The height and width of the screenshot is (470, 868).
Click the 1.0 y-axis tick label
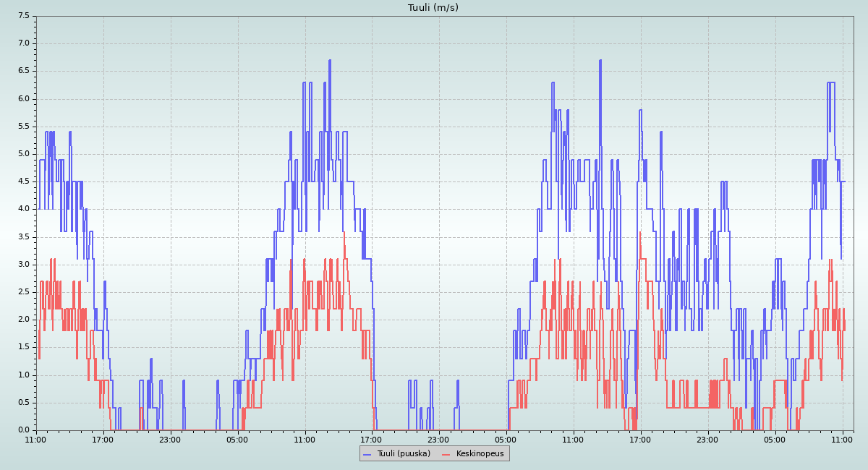(x=23, y=375)
